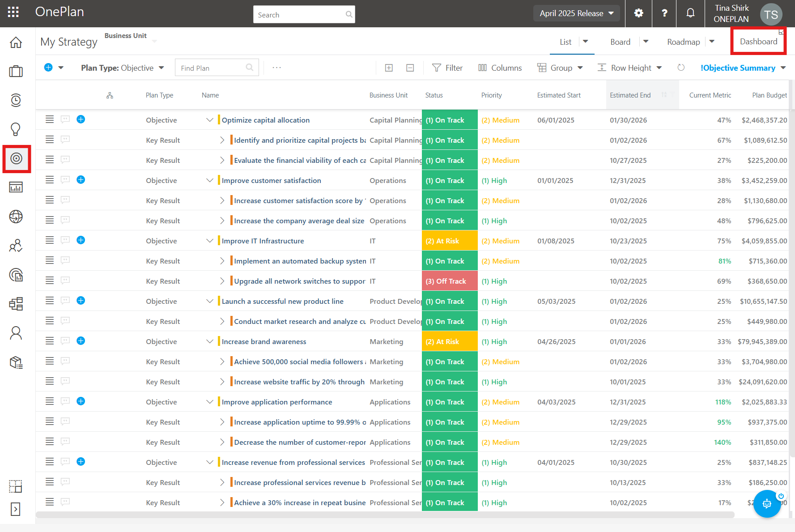795x532 pixels.
Task: Click the Find Plan input field
Action: 217,68
